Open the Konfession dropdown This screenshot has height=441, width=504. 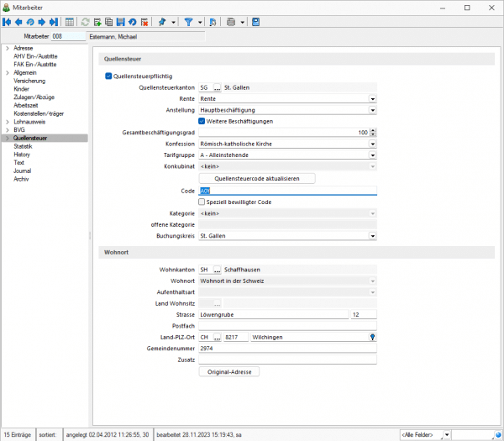(x=372, y=144)
